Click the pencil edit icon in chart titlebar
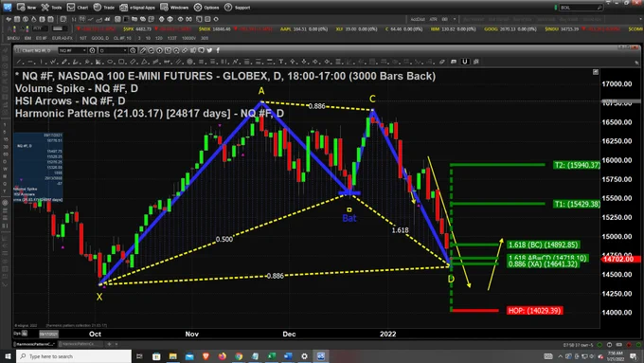This screenshot has height=363, width=644. [143, 50]
